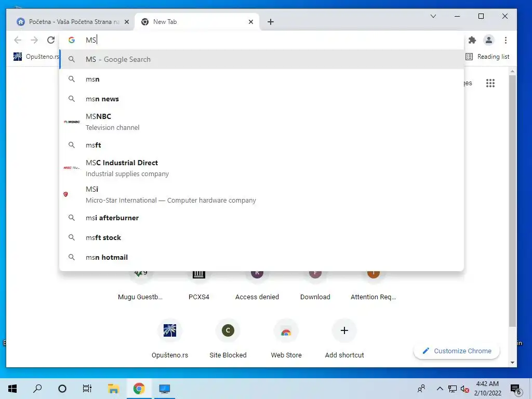Close the New Tab tab

click(x=251, y=22)
